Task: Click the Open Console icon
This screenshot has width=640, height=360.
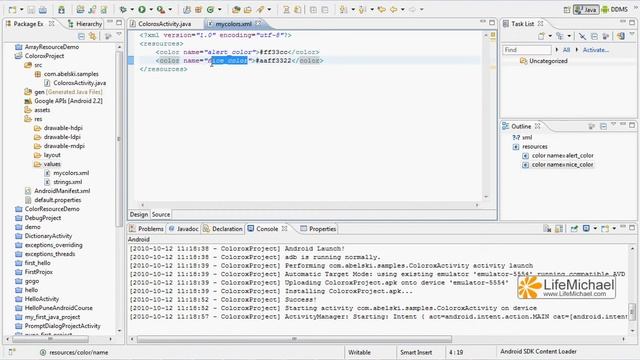Action: (605, 229)
